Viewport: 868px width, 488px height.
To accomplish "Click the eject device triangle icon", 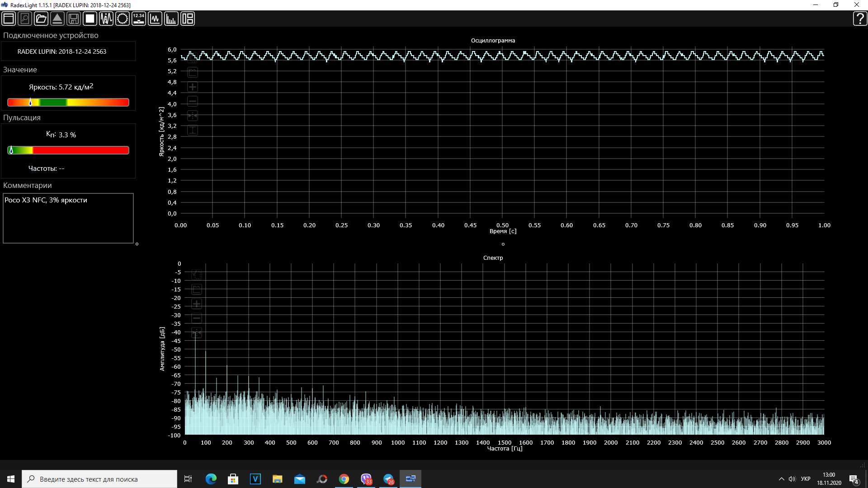I will pos(57,19).
